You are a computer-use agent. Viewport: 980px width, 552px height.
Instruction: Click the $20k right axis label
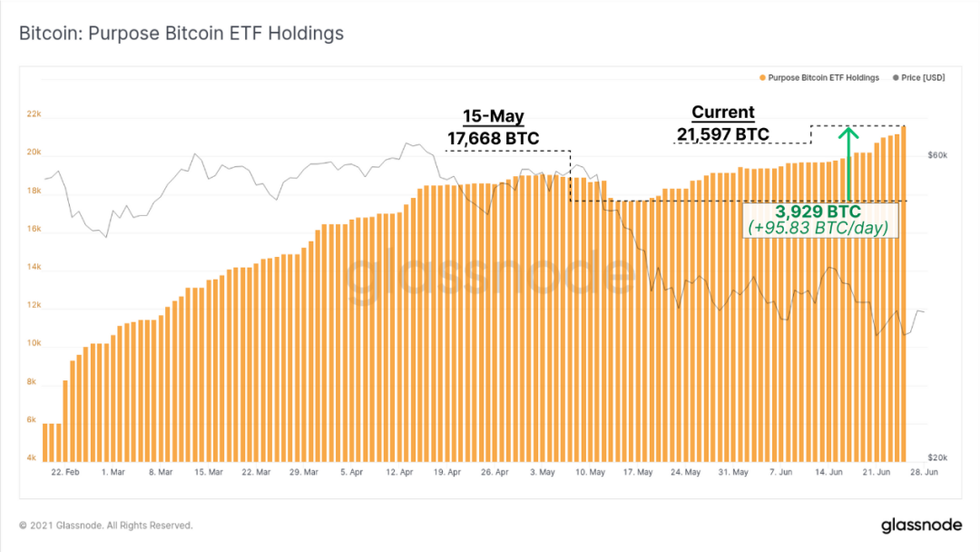coord(937,458)
